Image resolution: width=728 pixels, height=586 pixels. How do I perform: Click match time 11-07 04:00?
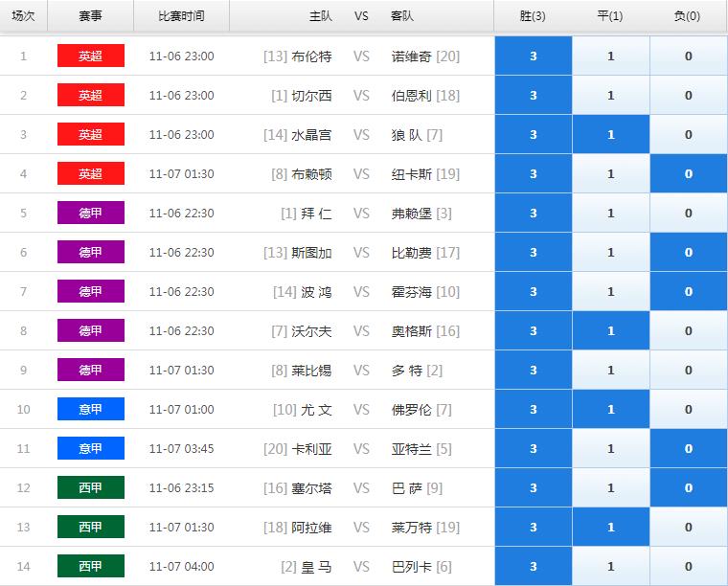(x=182, y=566)
